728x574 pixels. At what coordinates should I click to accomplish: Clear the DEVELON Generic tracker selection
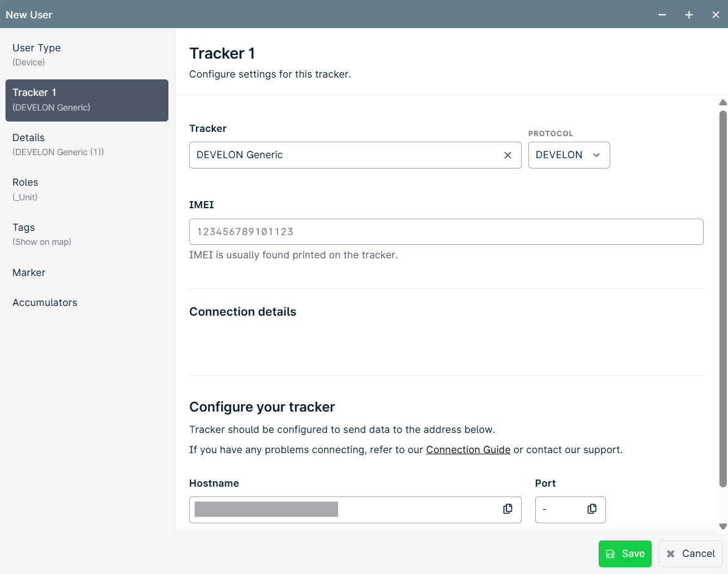(508, 155)
